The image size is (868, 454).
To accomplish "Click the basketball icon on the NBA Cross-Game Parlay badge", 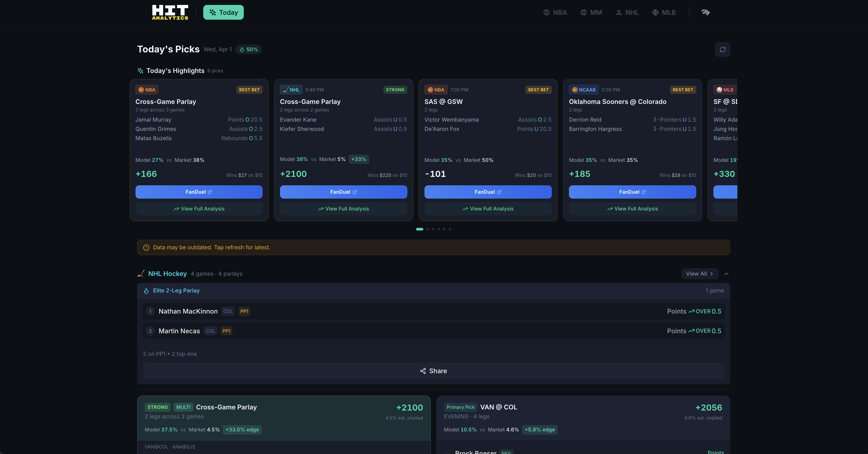I will (141, 90).
